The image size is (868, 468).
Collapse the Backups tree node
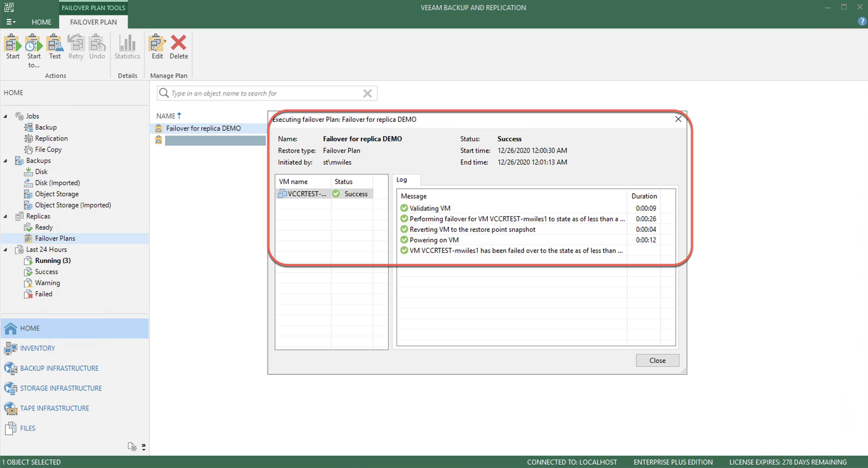point(5,161)
